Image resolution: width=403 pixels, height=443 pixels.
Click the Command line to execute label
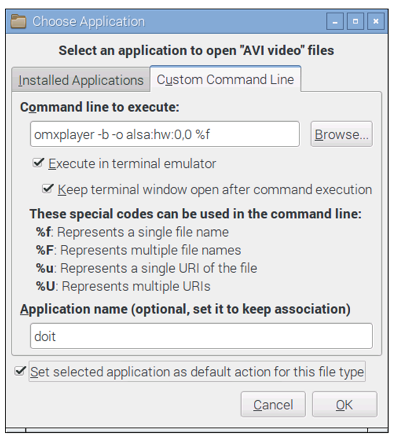coord(100,107)
